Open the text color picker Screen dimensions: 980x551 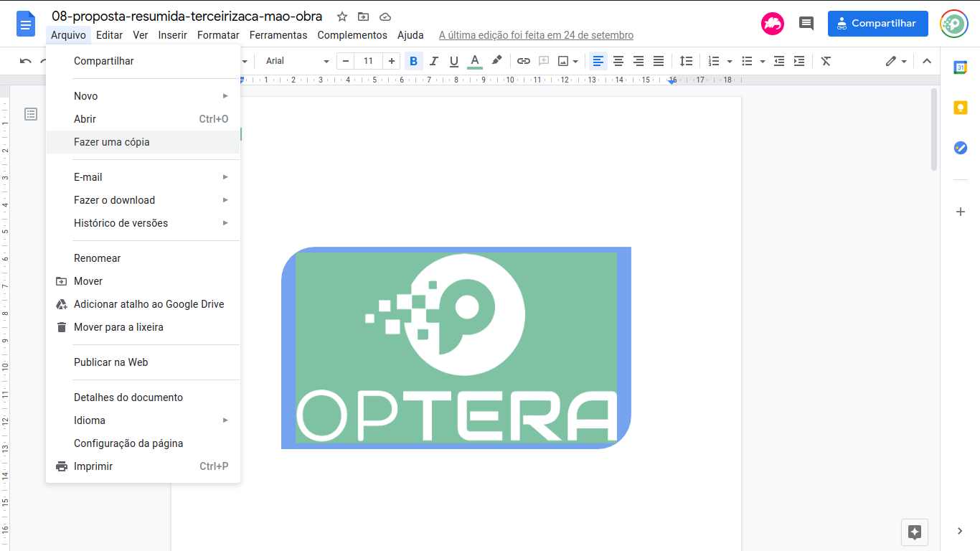(474, 61)
